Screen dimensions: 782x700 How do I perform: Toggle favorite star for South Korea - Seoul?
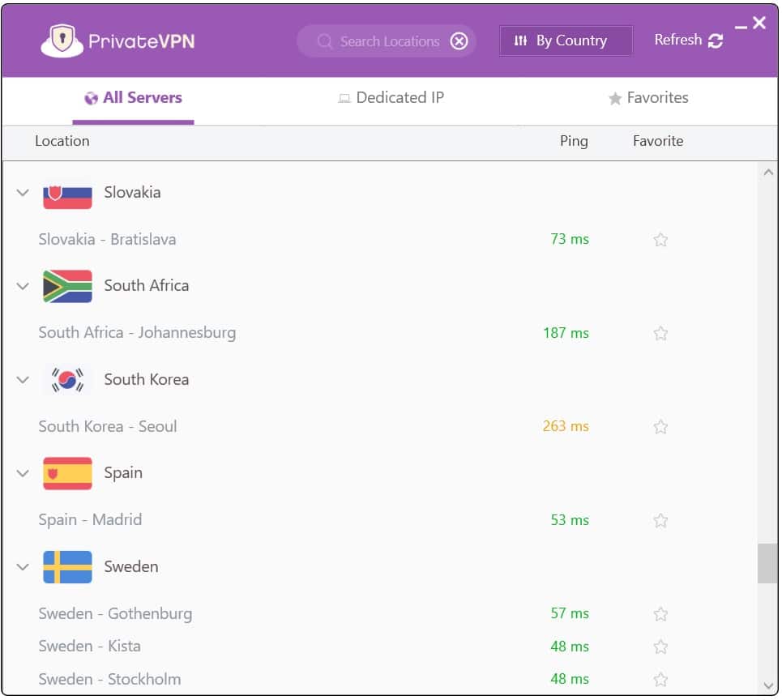tap(660, 427)
